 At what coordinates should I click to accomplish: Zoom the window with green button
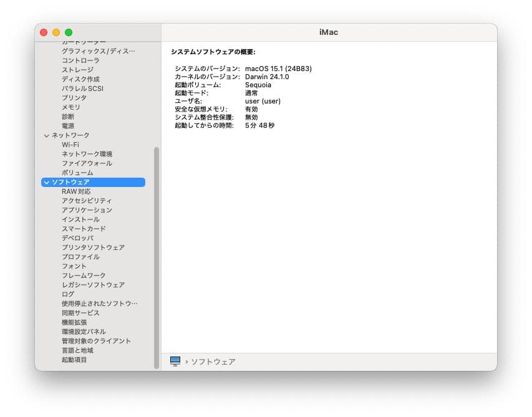click(x=69, y=32)
